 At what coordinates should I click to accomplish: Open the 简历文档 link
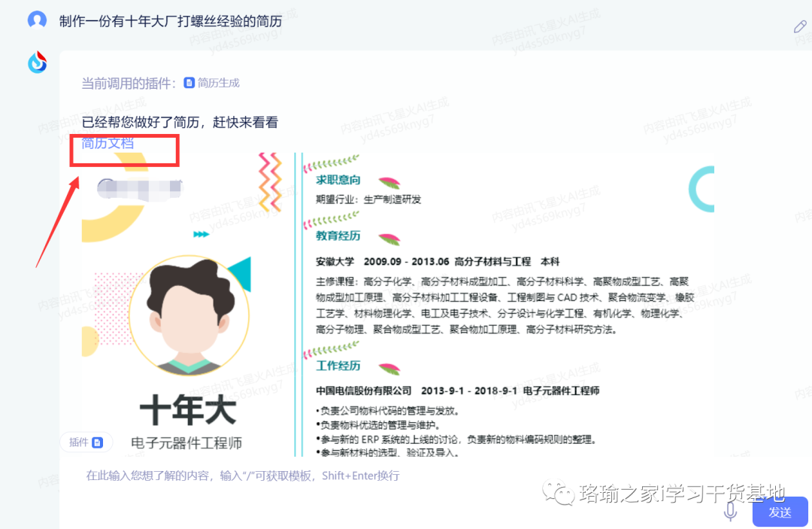(108, 143)
